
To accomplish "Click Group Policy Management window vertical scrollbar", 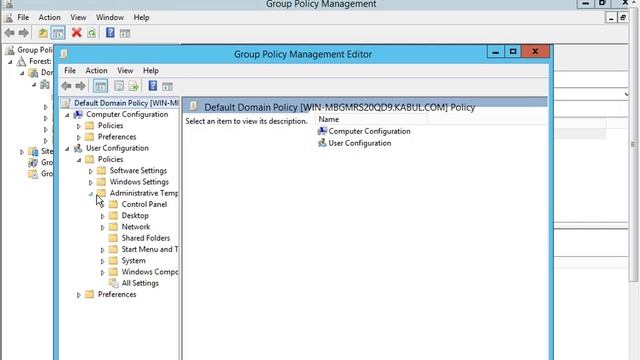I will pos(633,143).
